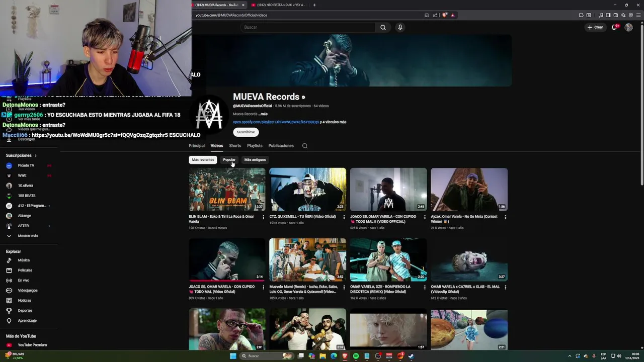Viewport: 644px width, 362px height.
Task: Open options menu for Muevelo Mami Remix
Action: coord(344,288)
